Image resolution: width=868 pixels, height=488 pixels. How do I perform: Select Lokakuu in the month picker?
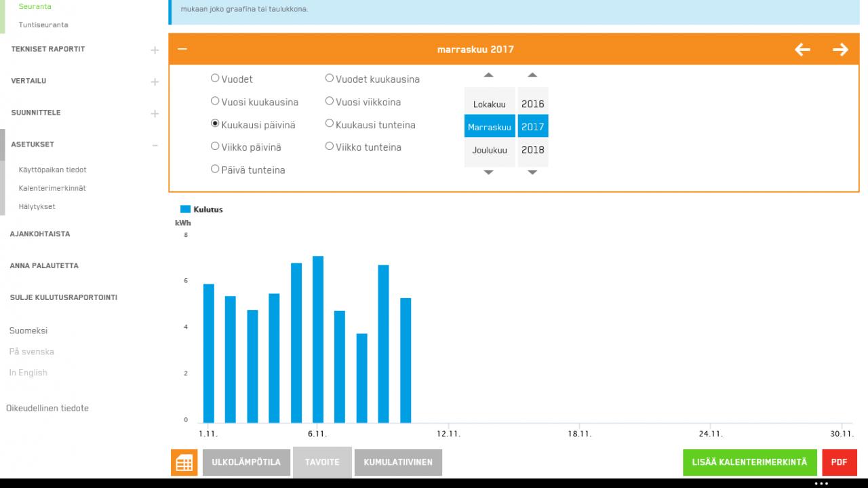pyautogui.click(x=490, y=104)
